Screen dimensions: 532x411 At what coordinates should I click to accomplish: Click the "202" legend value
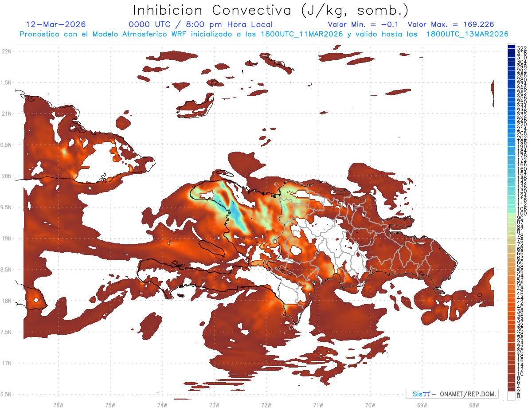[522, 138]
